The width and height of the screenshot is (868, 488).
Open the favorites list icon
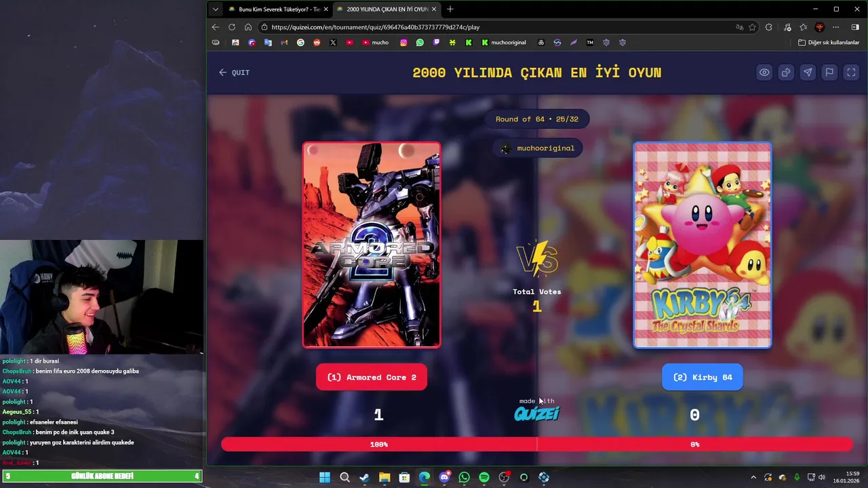[x=804, y=27]
